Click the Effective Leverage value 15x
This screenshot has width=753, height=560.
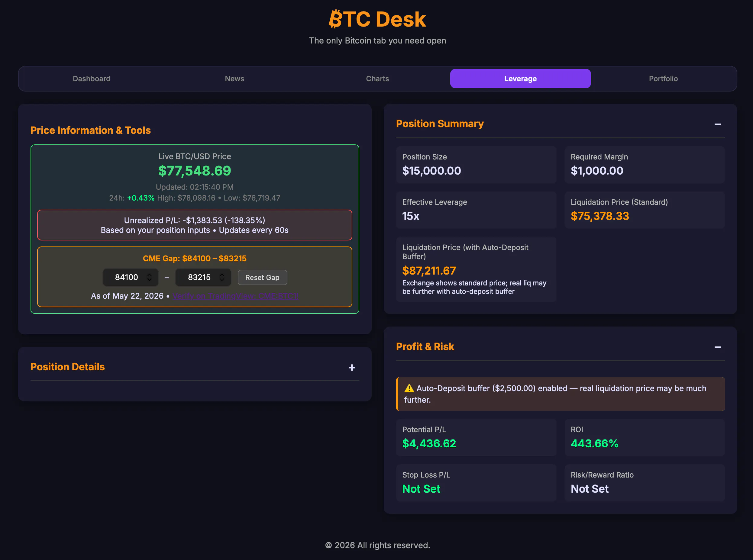pos(411,216)
